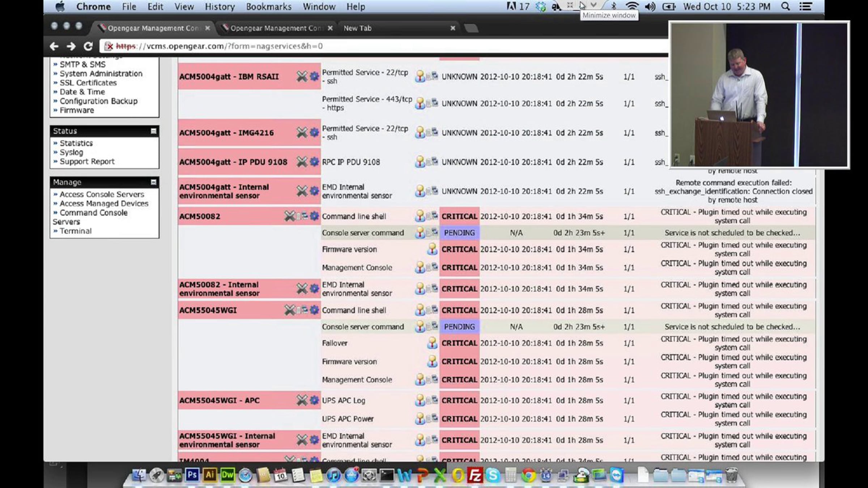The height and width of the screenshot is (488, 868).
Task: Click the person icon for Firmware version under ACM50082
Action: click(432, 249)
